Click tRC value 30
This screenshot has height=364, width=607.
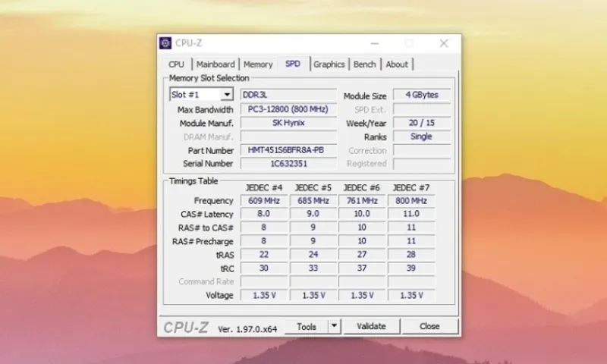263,268
